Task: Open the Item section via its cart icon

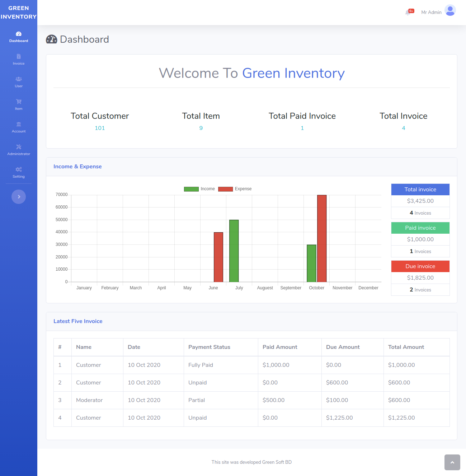Action: 19,102
